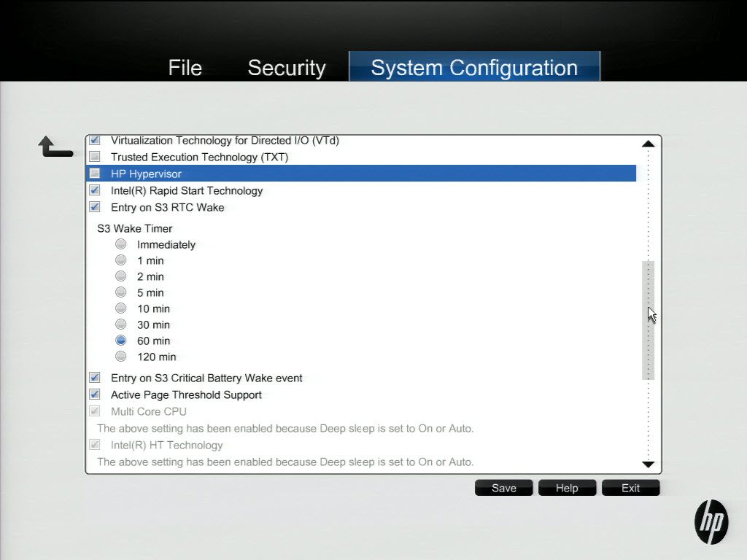The width and height of the screenshot is (747, 560).
Task: Click the back arrow icon
Action: (x=55, y=147)
